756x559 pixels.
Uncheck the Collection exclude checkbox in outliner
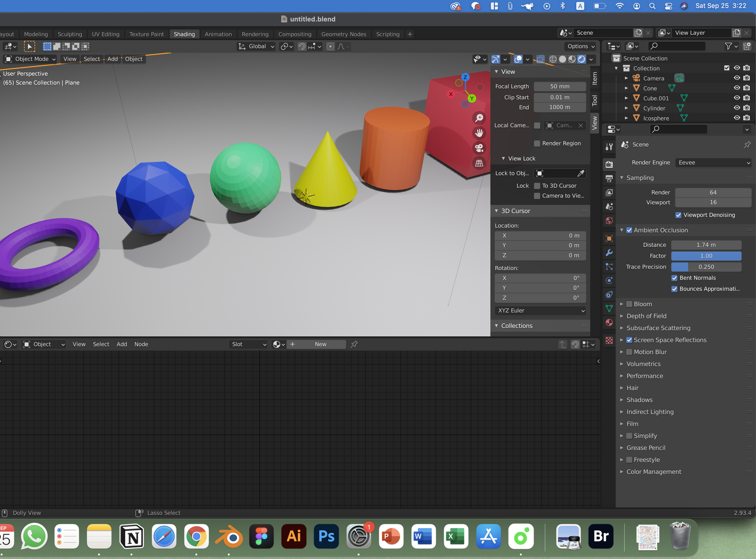(726, 68)
